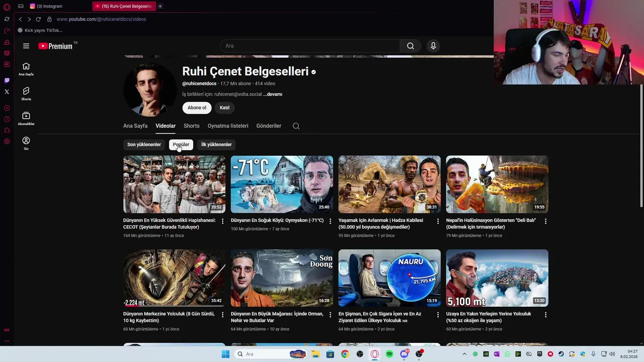Open more options for Hadza Kabilesi video

(x=438, y=221)
